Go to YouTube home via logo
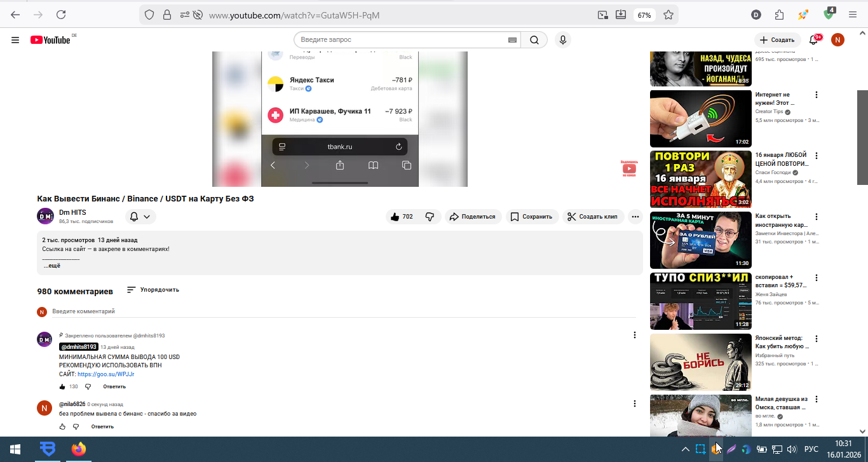 coord(50,40)
